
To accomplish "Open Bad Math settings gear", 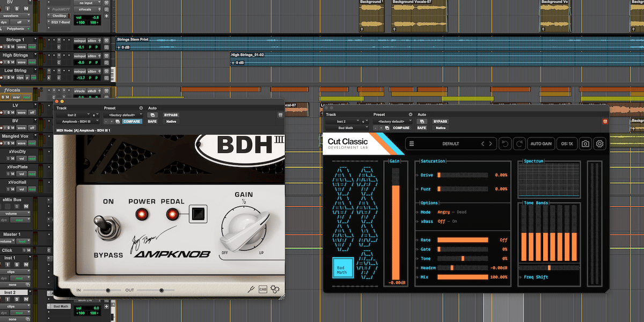I will click(599, 144).
